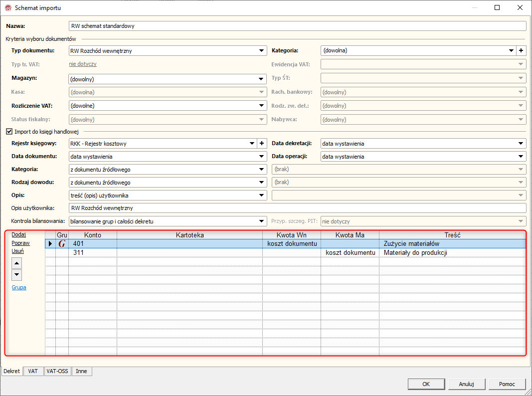Click the Usuń link
Screen dimensions: 532x396
17,251
